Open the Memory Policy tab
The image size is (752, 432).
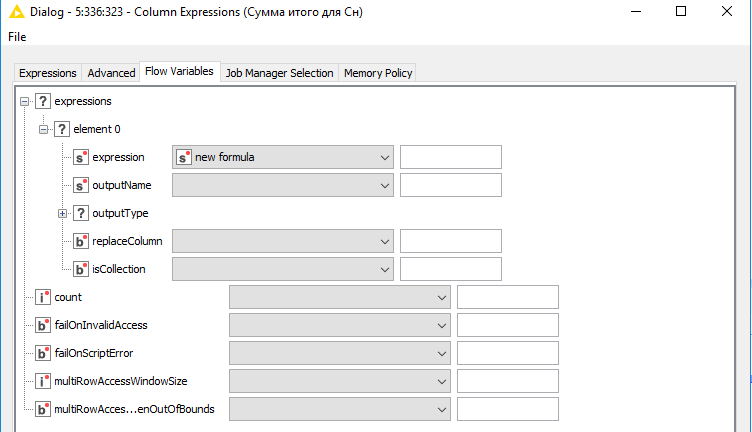pos(378,73)
